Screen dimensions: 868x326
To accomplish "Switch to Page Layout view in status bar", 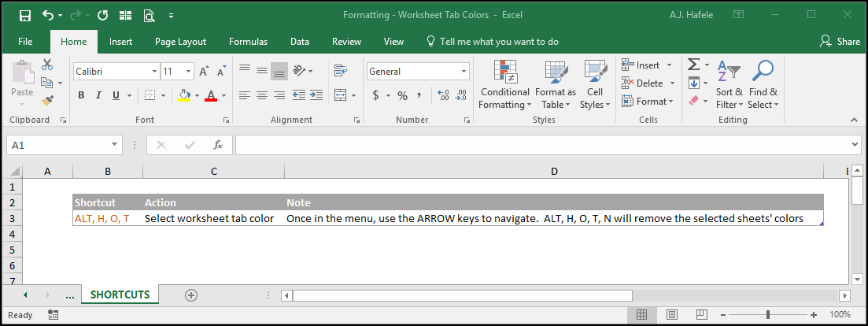I will (x=672, y=314).
